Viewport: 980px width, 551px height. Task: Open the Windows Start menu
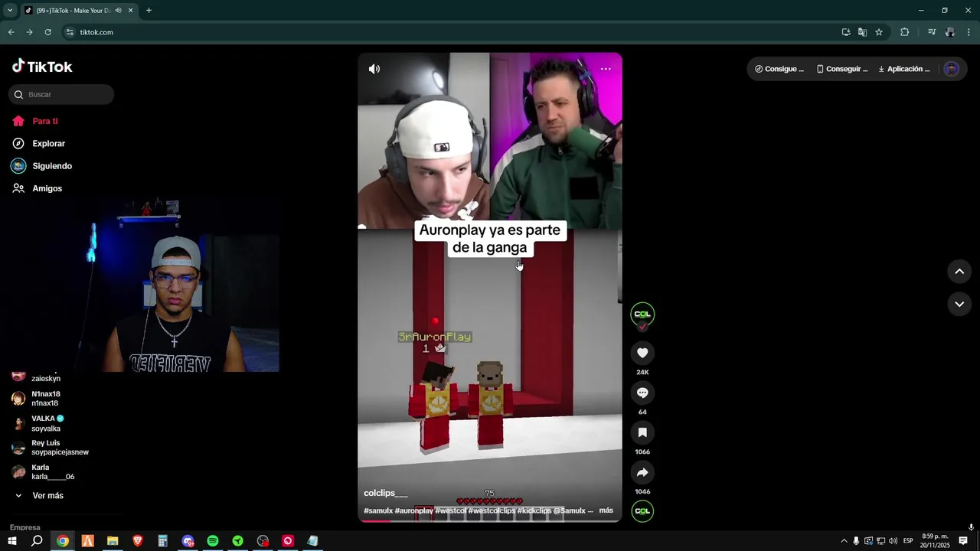tap(11, 541)
